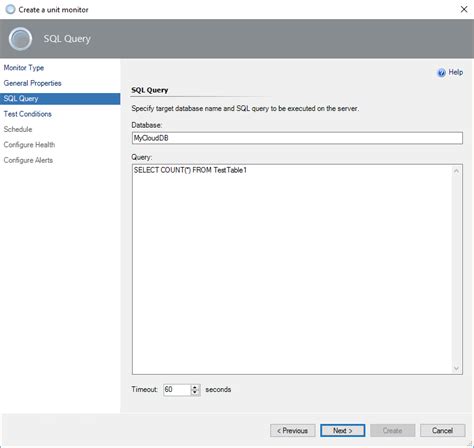Go back with the Previous button
Screen dimensions: 474x448
pyautogui.click(x=293, y=430)
